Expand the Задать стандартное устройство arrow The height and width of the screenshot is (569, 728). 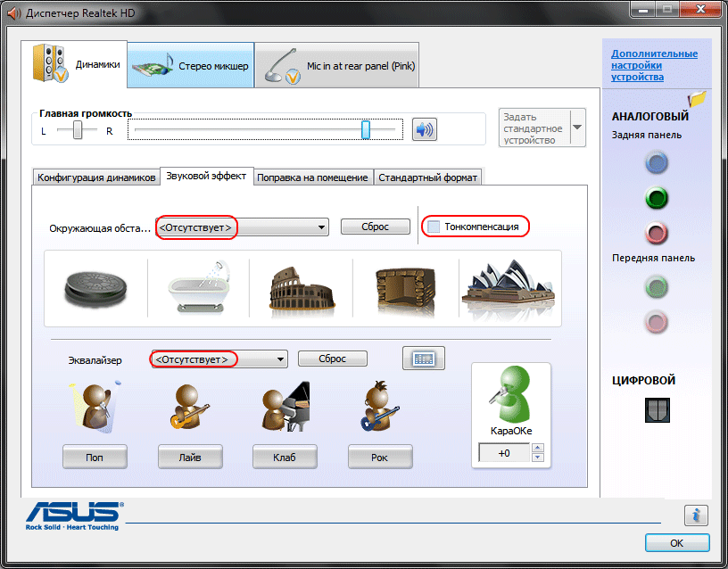click(x=577, y=128)
